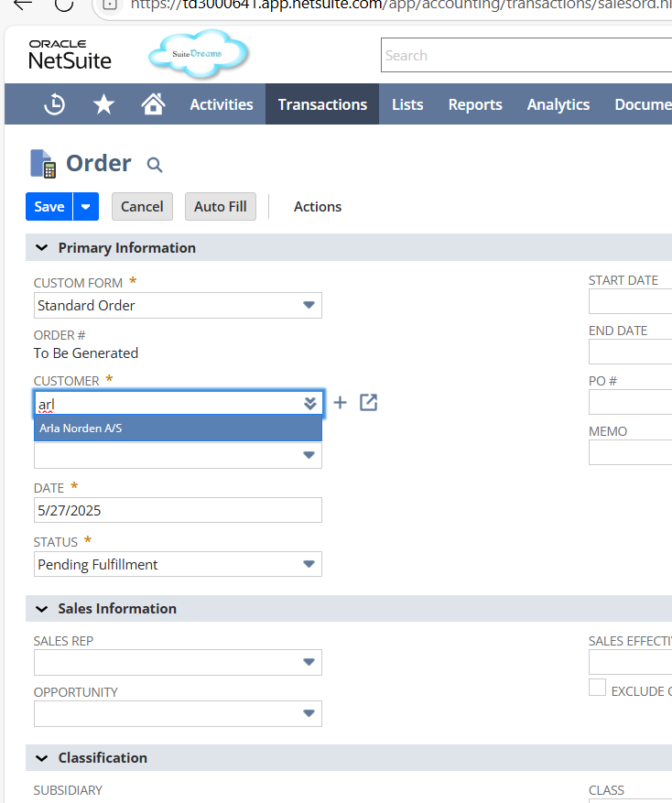
Task: Click the Cancel button
Action: 142,207
